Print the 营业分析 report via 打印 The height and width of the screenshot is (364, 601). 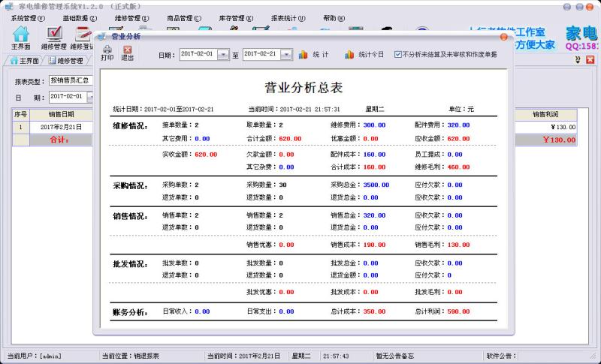107,53
